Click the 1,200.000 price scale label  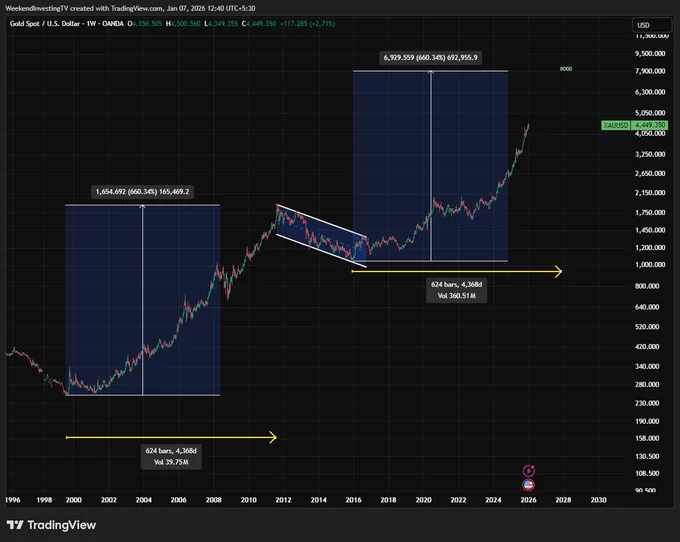point(650,248)
